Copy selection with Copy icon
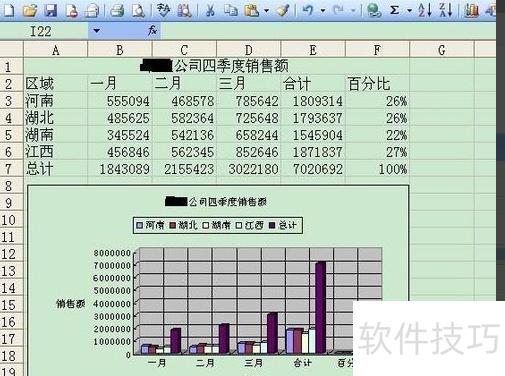This screenshot has width=505, height=376. click(x=230, y=10)
